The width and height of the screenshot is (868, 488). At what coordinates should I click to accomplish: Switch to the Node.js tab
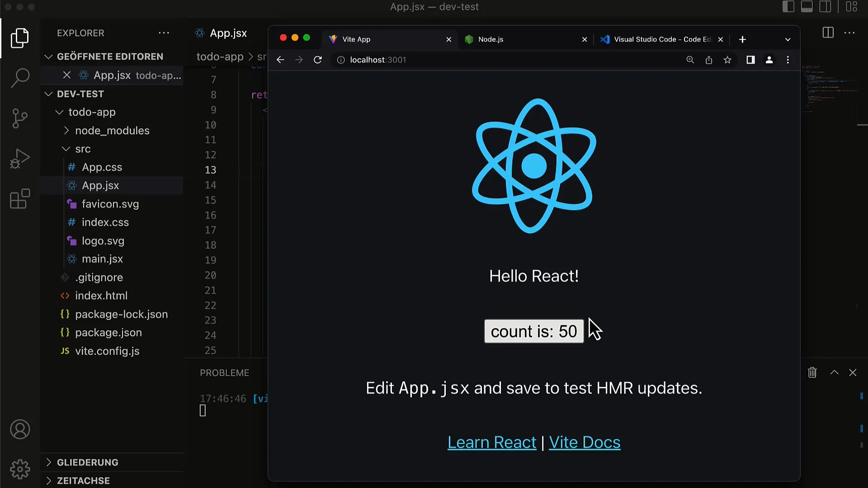click(525, 39)
